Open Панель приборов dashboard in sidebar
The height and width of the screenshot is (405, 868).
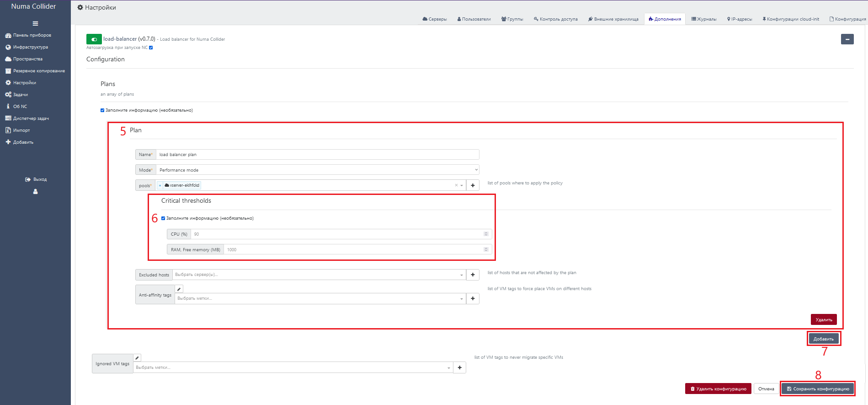28,35
